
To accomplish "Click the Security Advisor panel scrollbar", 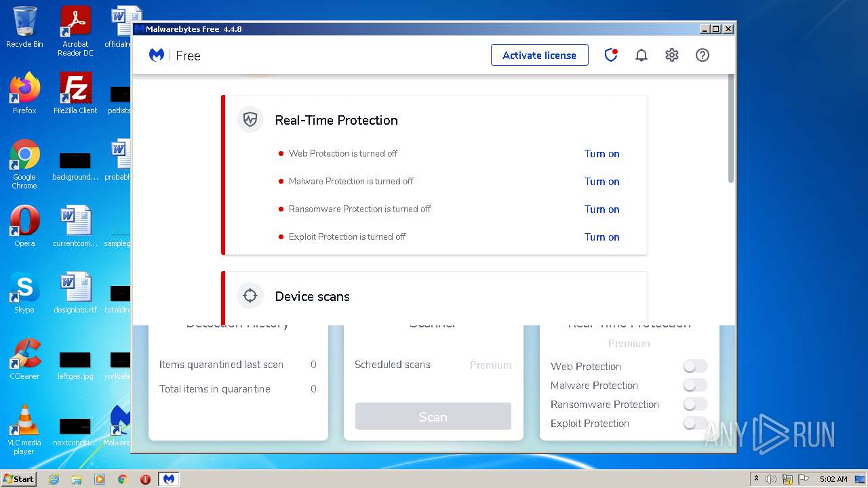I will pos(731,129).
